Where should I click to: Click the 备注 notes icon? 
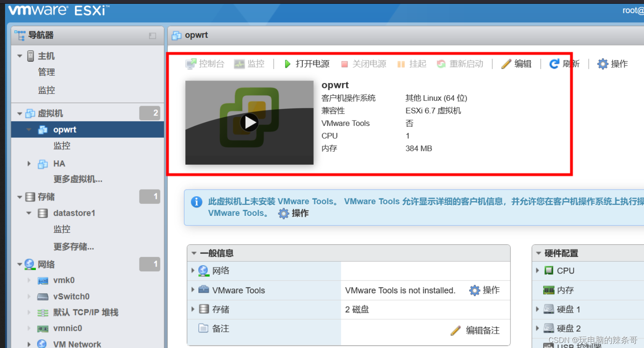(x=203, y=328)
